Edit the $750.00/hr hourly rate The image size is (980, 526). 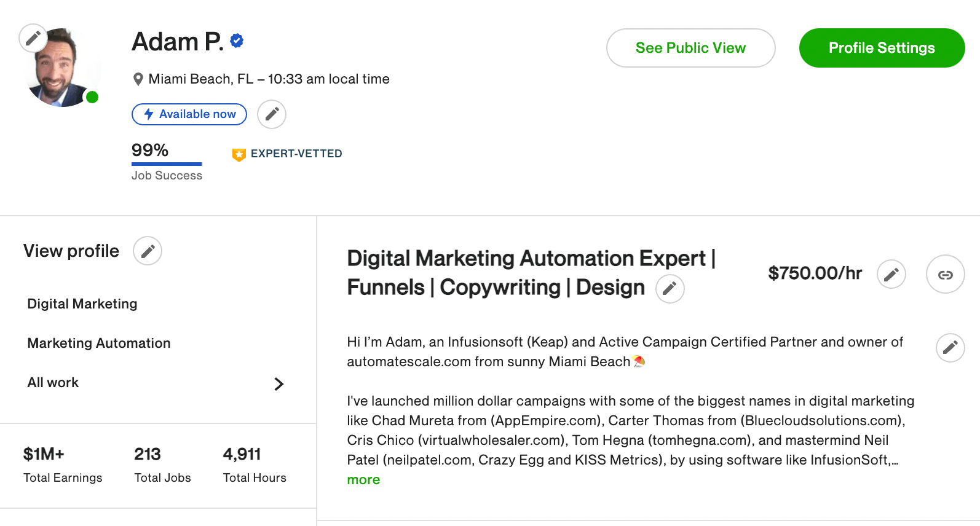891,274
